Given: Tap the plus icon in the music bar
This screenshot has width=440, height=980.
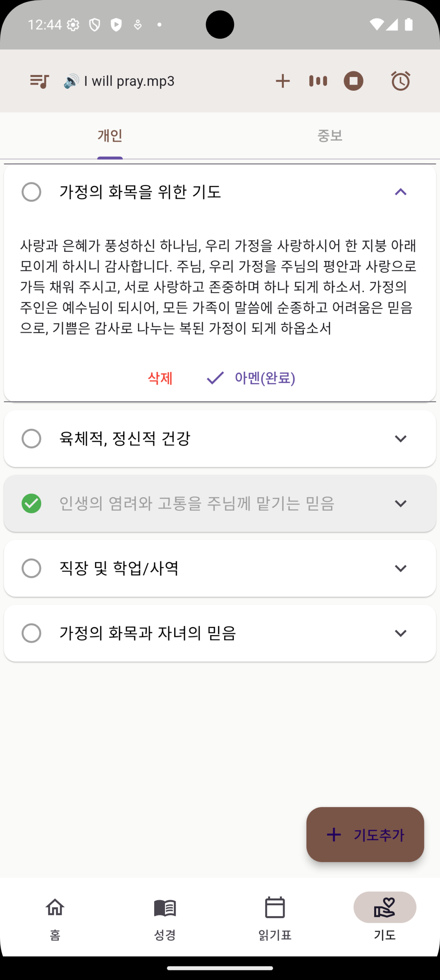Looking at the screenshot, I should [x=283, y=81].
